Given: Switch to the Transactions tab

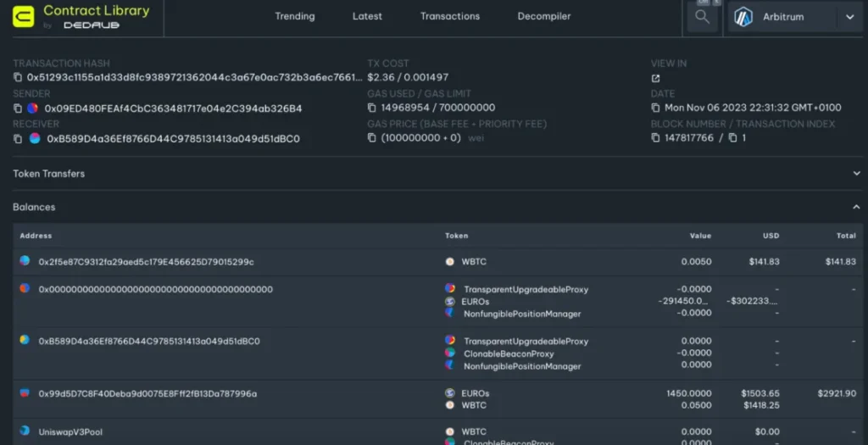Looking at the screenshot, I should point(449,16).
